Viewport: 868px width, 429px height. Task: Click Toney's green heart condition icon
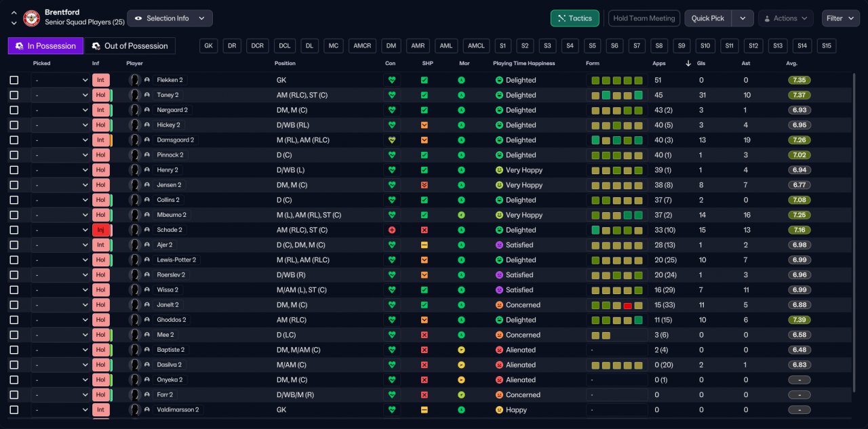pyautogui.click(x=391, y=95)
